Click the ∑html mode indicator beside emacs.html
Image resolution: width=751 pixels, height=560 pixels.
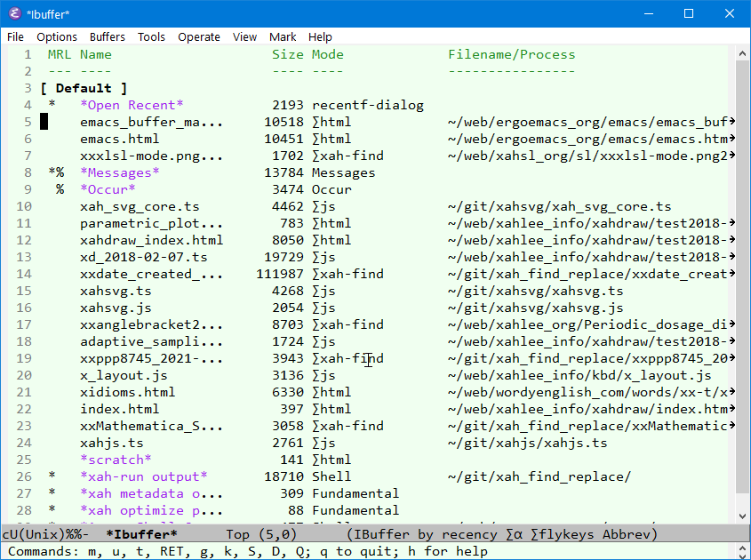(x=328, y=138)
